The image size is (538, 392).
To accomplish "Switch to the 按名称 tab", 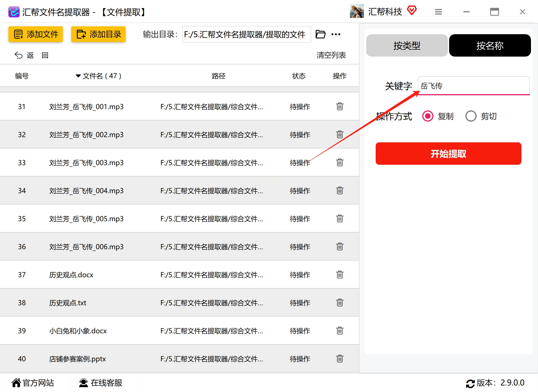I will coord(490,45).
